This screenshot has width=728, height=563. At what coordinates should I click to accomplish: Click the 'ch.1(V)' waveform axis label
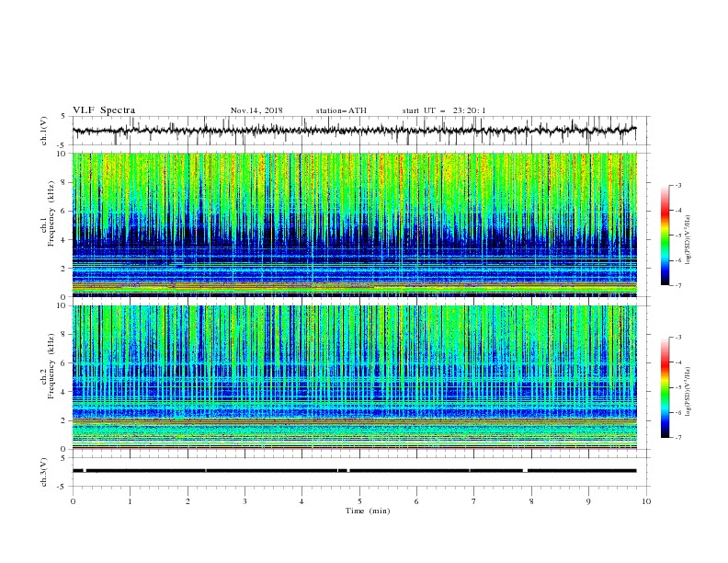[x=44, y=131]
